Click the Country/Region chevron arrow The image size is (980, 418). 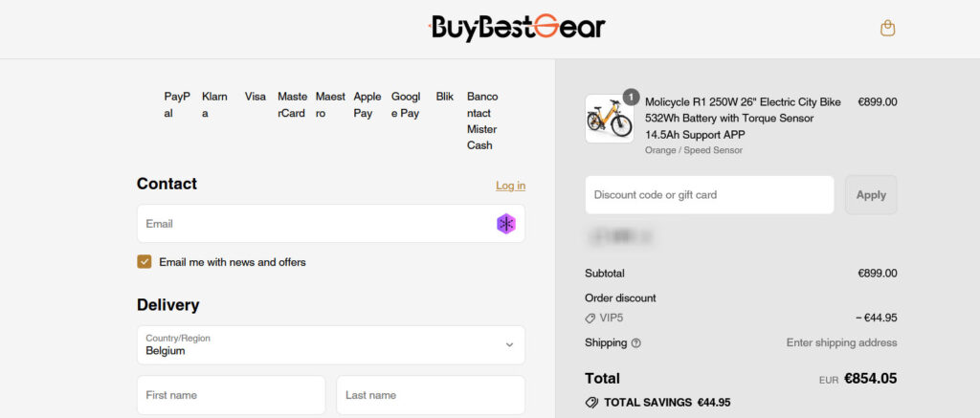[x=509, y=345]
